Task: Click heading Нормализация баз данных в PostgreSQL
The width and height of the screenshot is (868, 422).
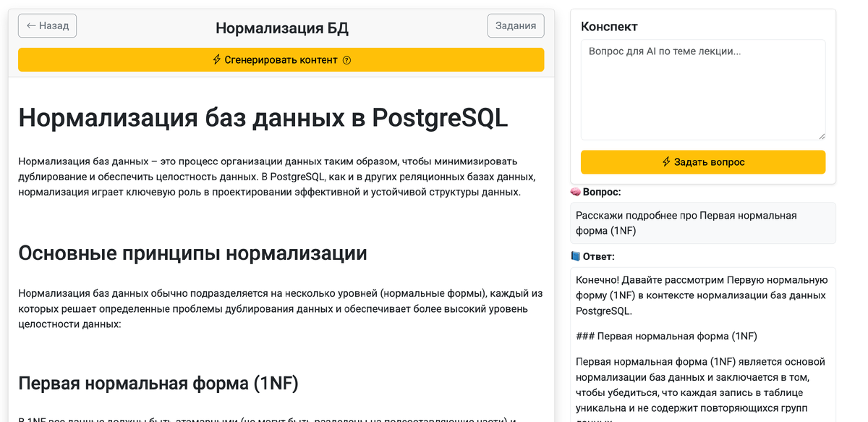Action: tap(263, 118)
